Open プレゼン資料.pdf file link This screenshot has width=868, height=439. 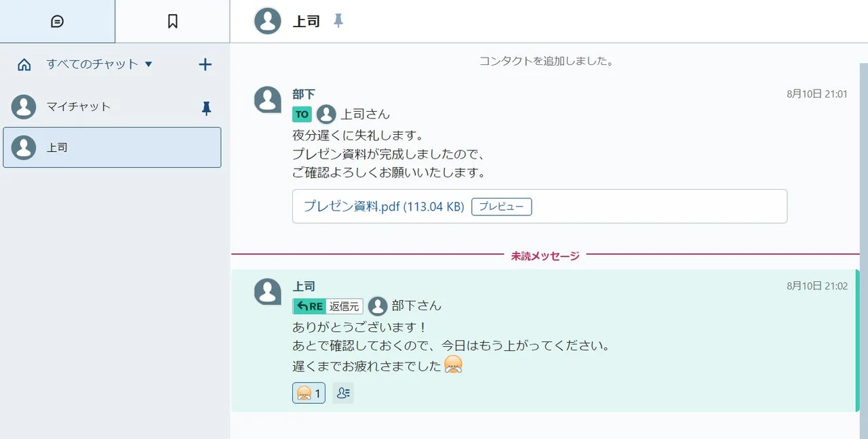[x=383, y=207]
